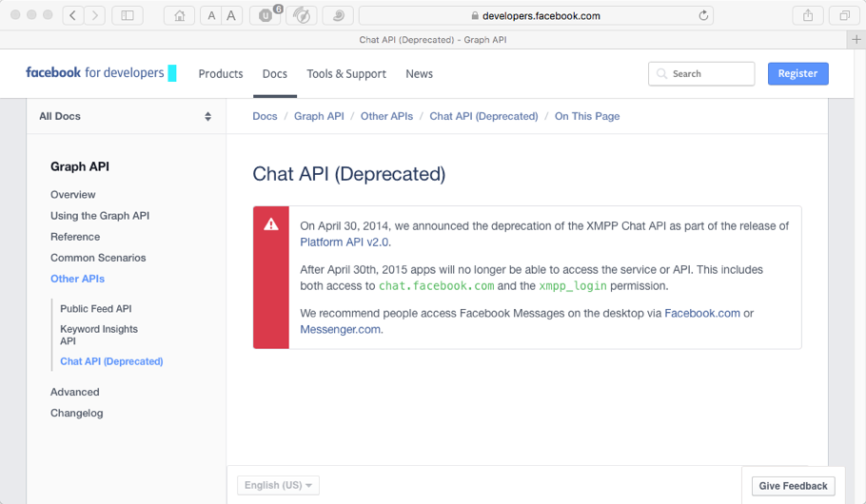Click the Graph API sidebar heading
The height and width of the screenshot is (504, 866).
coord(80,166)
